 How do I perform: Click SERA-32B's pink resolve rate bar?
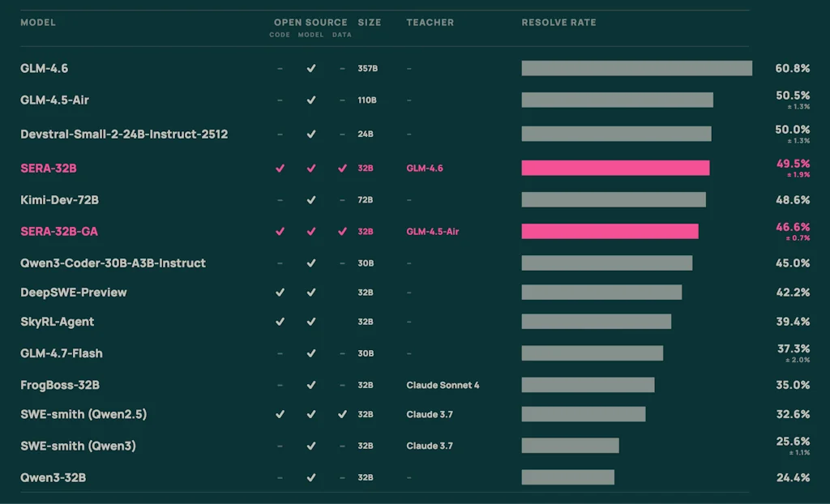pyautogui.click(x=616, y=168)
